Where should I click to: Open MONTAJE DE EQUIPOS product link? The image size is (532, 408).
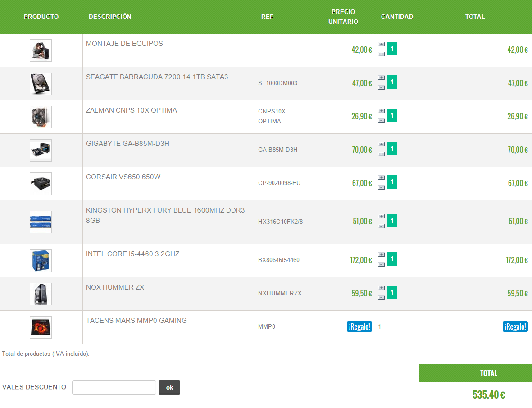click(x=124, y=43)
